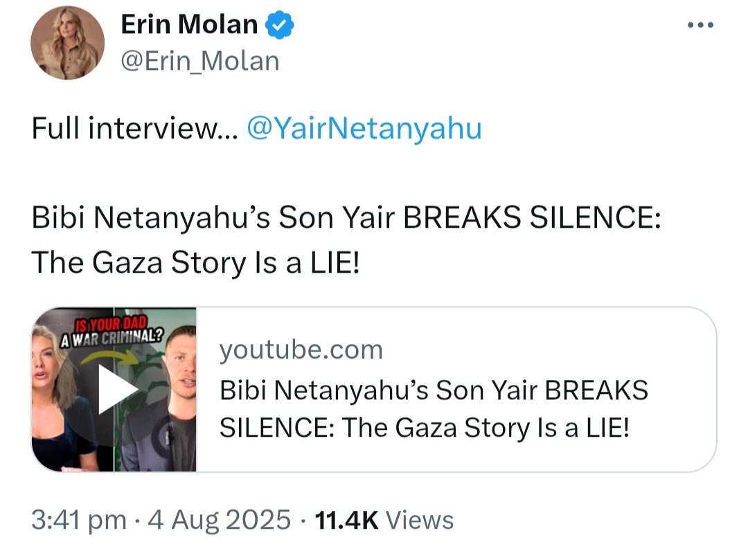Open the youtube.com domain label in card
The width and height of the screenshot is (748, 560).
(301, 350)
